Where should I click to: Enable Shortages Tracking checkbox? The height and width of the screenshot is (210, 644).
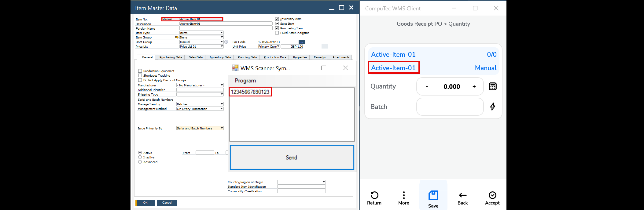click(x=140, y=75)
